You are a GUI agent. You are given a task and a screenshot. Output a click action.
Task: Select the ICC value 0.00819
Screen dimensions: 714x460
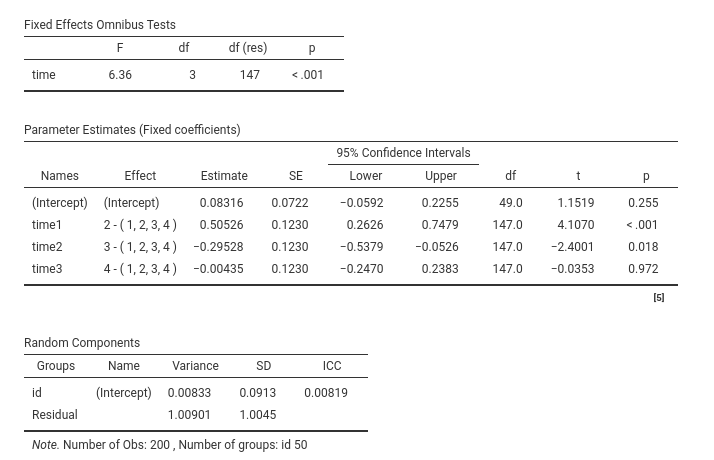click(326, 393)
